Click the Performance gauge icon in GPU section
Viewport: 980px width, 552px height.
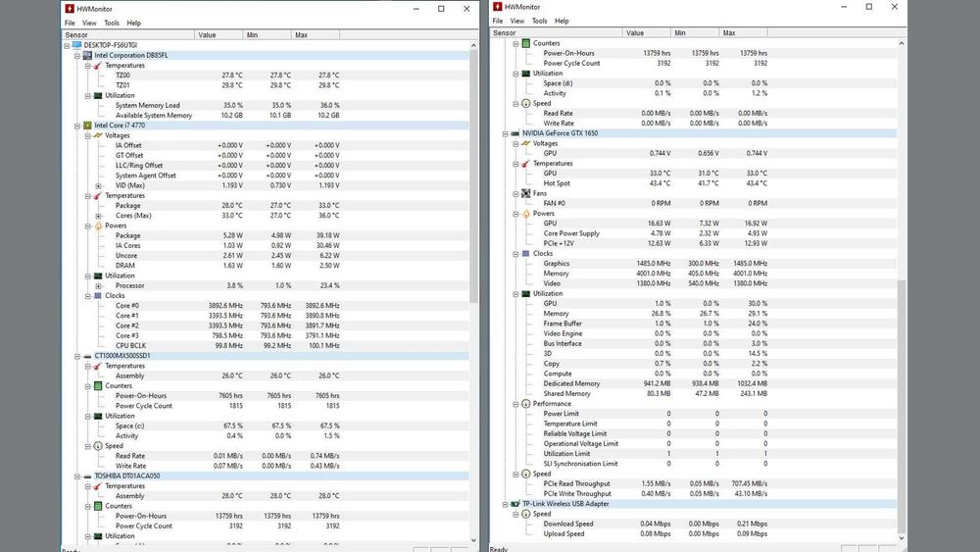(x=525, y=404)
